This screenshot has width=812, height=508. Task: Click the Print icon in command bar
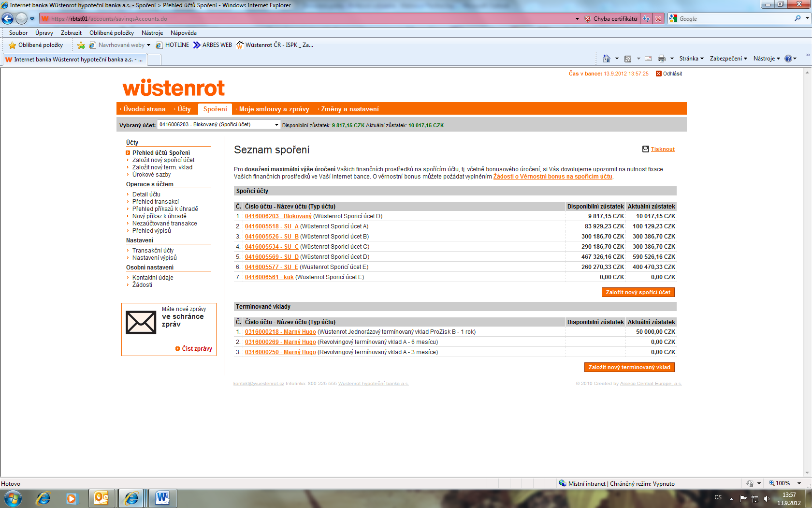[x=662, y=59]
